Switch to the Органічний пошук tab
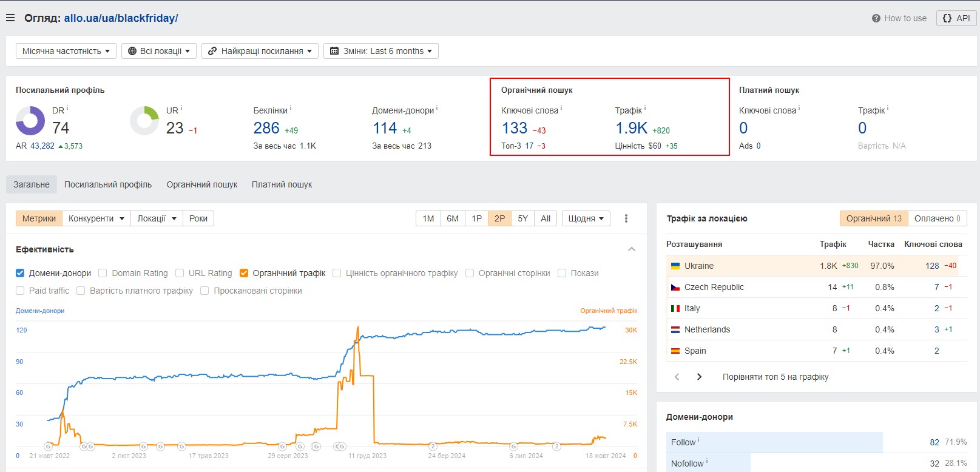The width and height of the screenshot is (980, 472). [202, 184]
